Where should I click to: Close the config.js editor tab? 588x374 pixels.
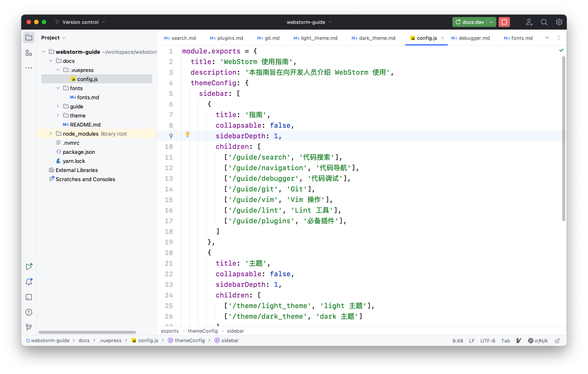443,38
